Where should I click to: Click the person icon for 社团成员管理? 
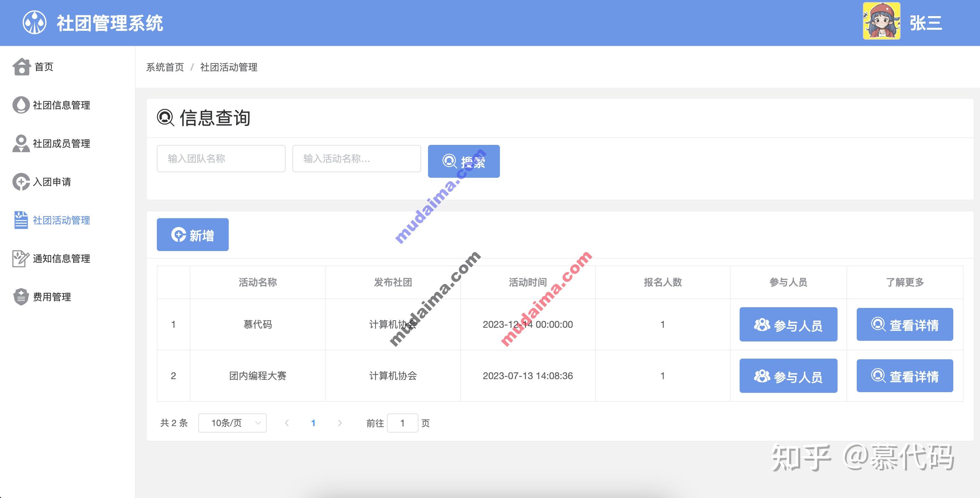(x=21, y=144)
